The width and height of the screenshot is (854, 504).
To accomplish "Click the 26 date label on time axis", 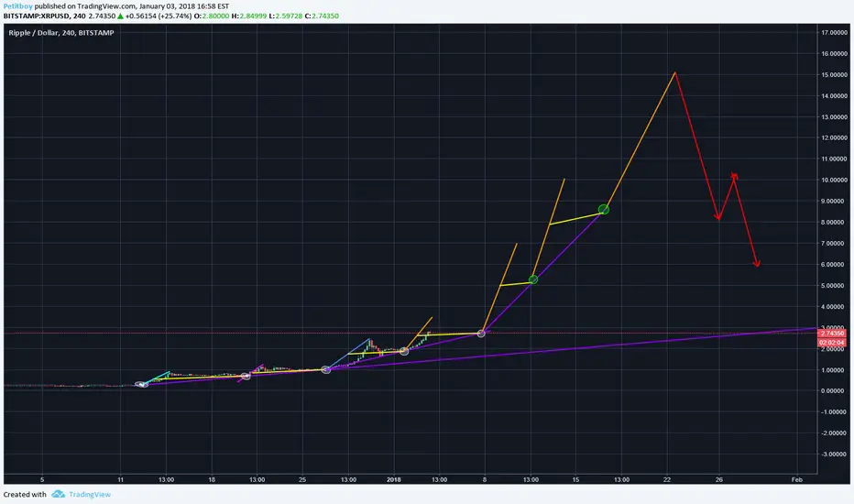I will tap(719, 479).
